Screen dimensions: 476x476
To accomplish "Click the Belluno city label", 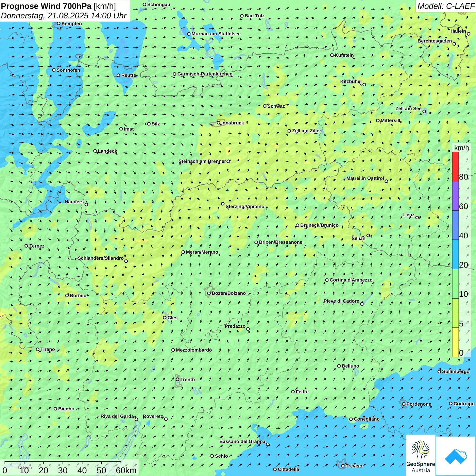I will coord(351,366).
